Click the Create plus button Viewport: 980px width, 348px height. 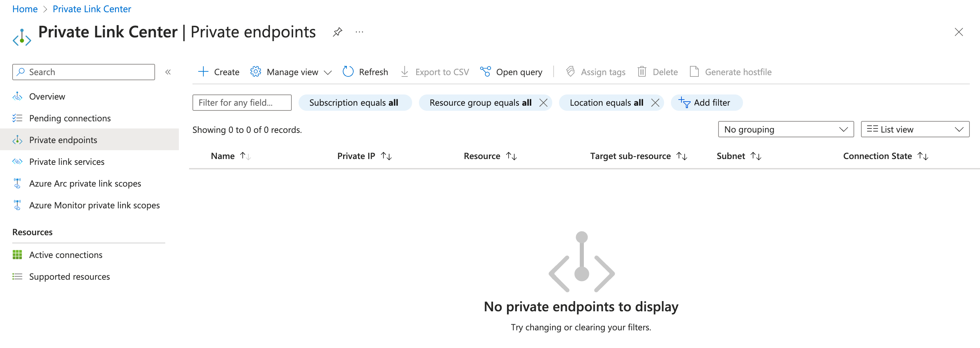[x=219, y=72]
